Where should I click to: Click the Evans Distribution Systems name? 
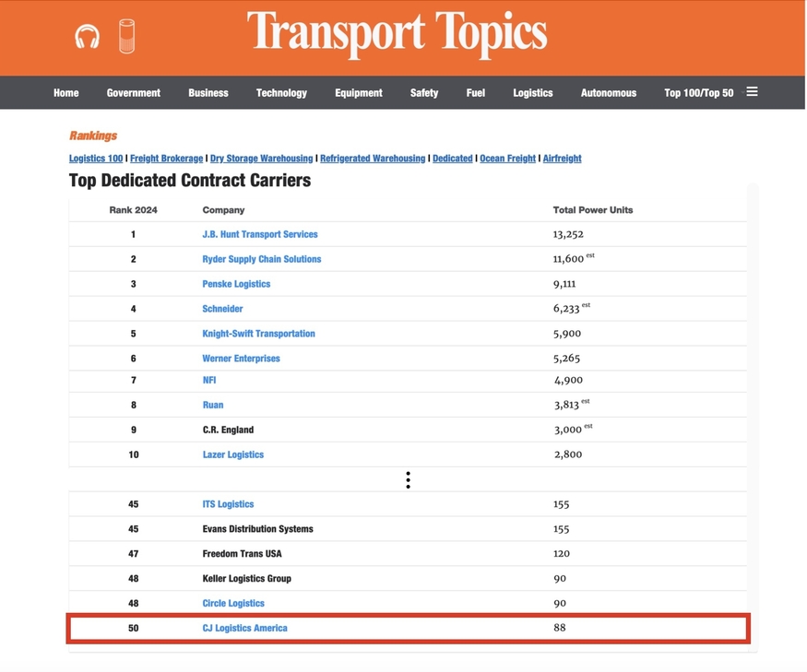pos(257,528)
